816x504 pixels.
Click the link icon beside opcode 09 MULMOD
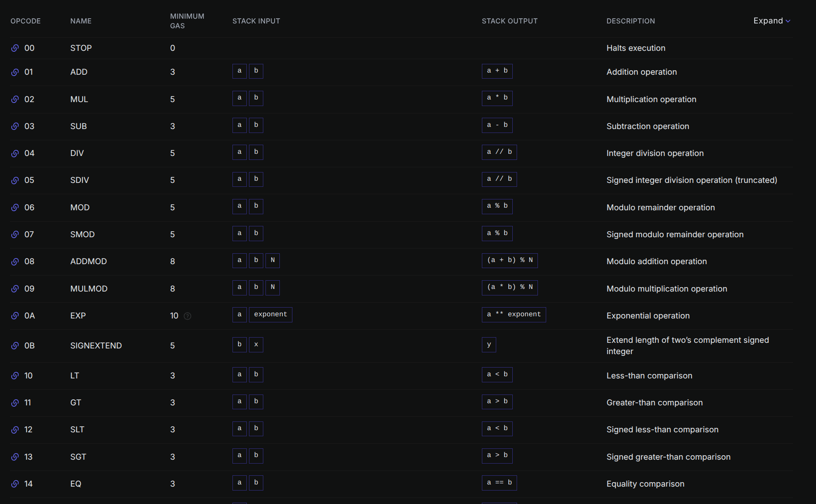[x=15, y=289]
